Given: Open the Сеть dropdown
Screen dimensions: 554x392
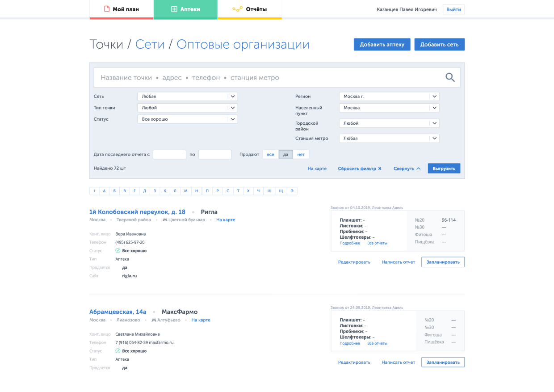Looking at the screenshot, I should pyautogui.click(x=187, y=96).
